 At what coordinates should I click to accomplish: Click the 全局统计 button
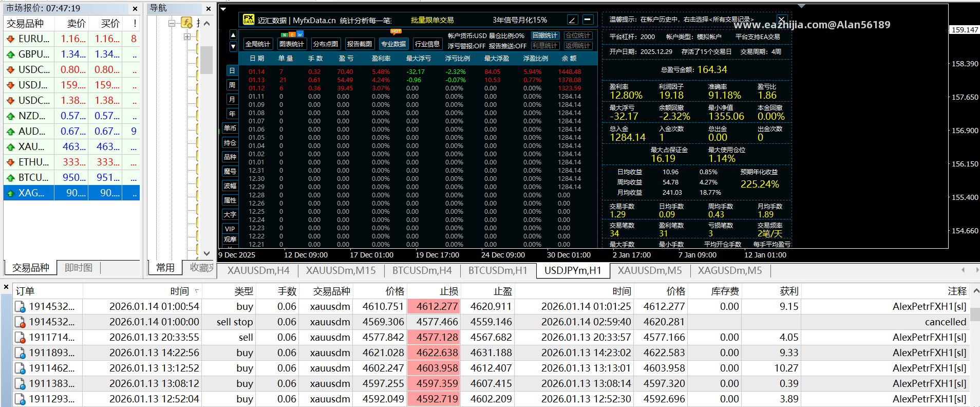pos(258,44)
